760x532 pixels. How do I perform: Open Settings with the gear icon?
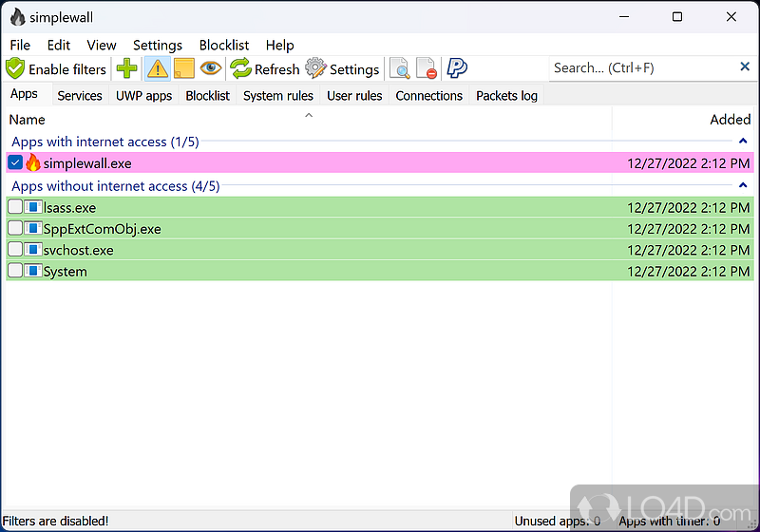[342, 68]
